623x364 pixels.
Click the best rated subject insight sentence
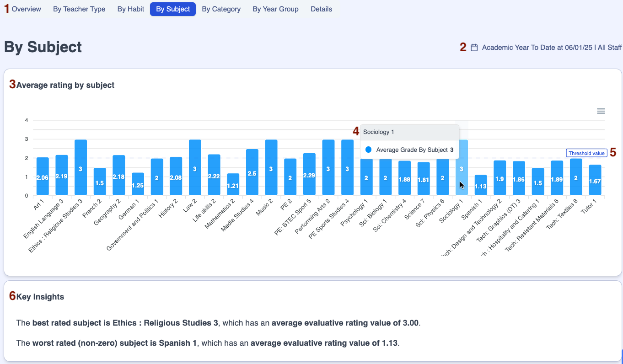pos(218,323)
